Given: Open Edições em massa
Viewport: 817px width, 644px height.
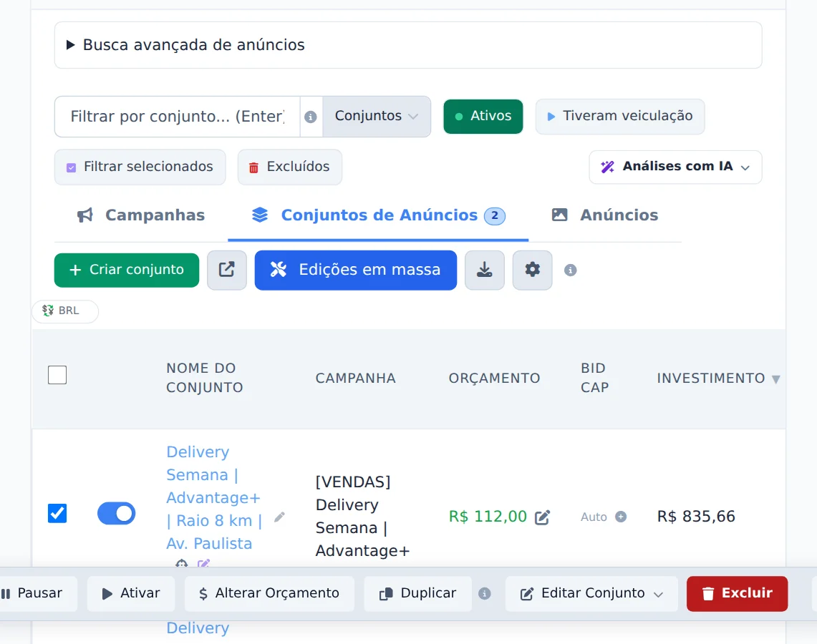Looking at the screenshot, I should (x=355, y=270).
